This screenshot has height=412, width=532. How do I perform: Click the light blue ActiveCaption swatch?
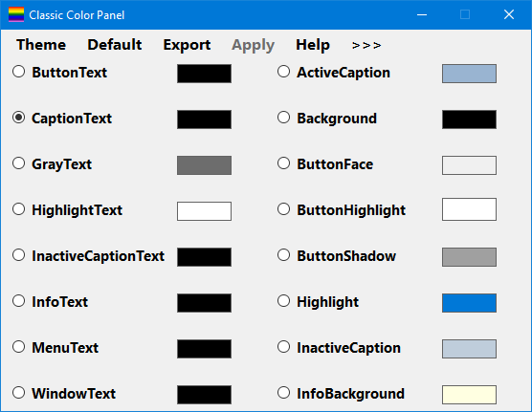coord(469,74)
